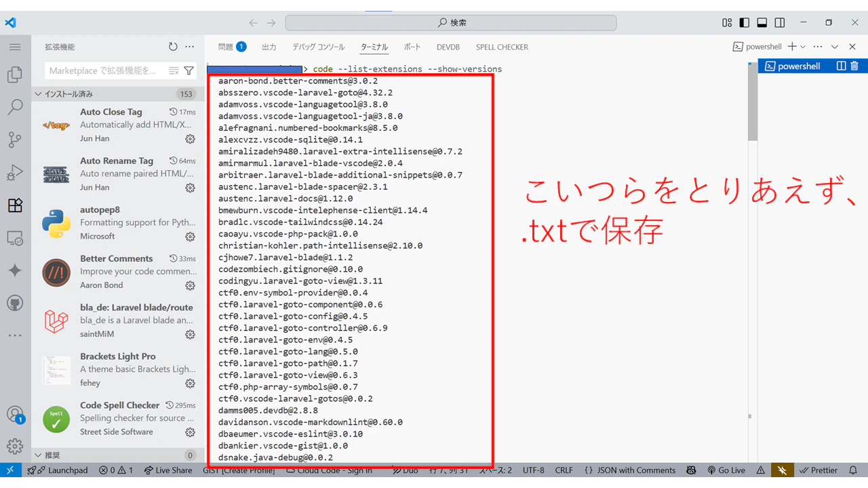Open extensions view more actions ellipsis

click(x=190, y=47)
